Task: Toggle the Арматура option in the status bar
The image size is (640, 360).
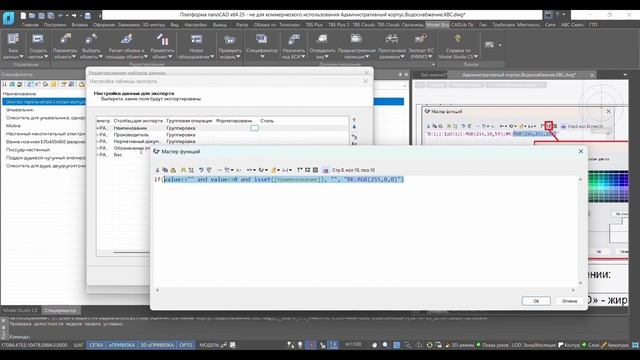Action: coord(615,345)
